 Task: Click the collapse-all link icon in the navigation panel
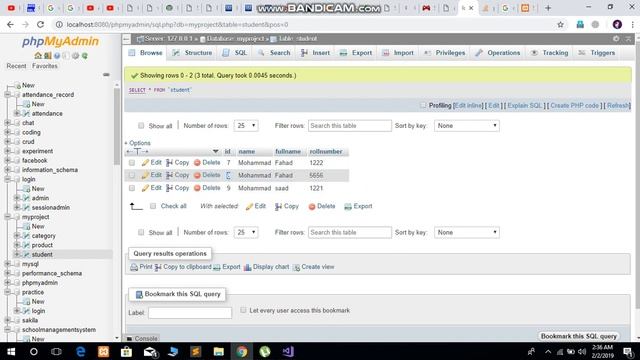click(x=106, y=75)
